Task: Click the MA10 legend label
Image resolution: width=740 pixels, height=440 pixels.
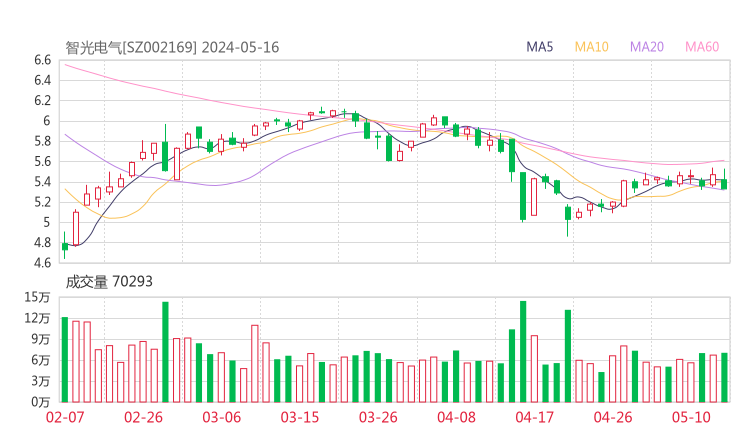Action: click(x=591, y=47)
